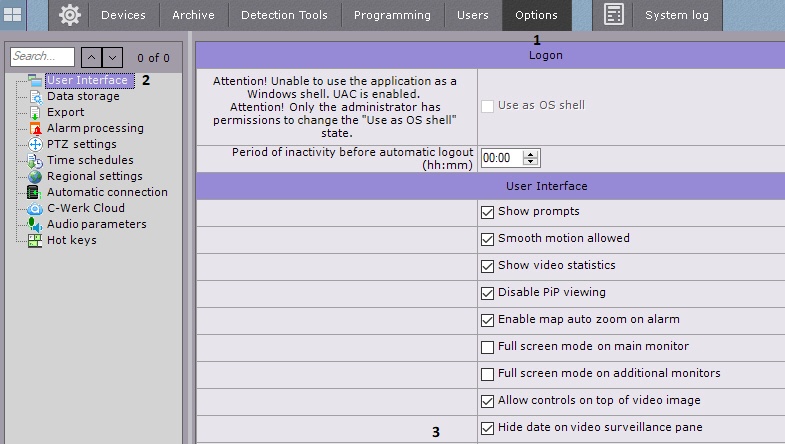Screen dimensions: 785x444
Task: Click the settings gear icon
Action: (x=69, y=15)
